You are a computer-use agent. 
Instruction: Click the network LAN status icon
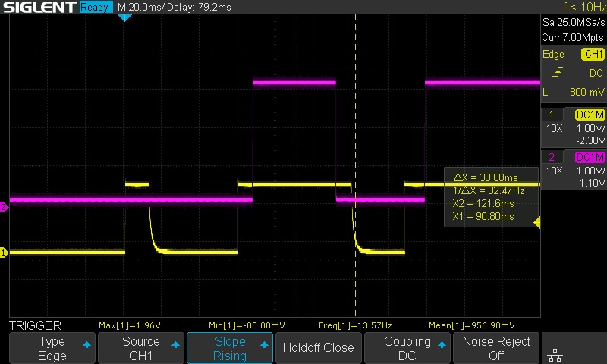[x=555, y=355]
